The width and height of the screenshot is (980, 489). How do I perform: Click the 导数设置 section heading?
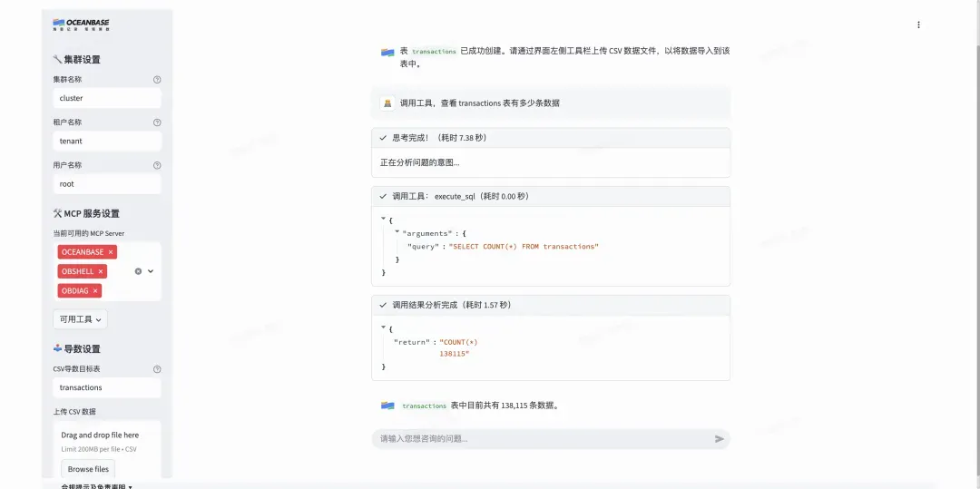point(77,349)
